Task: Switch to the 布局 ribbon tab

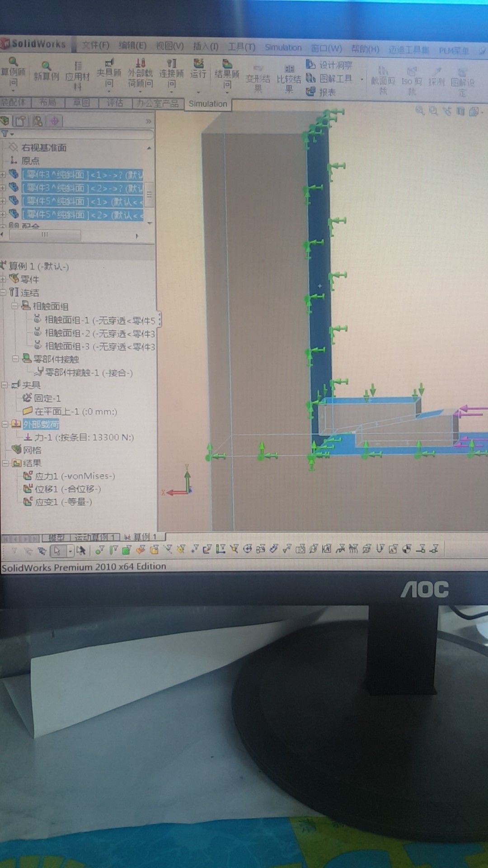Action: [x=47, y=103]
